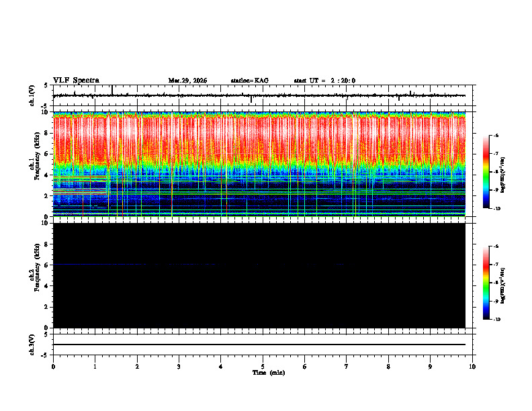This screenshot has height=411, width=532.
Task: Click the -6 label on ch.1 color scale
Action: 496,135
